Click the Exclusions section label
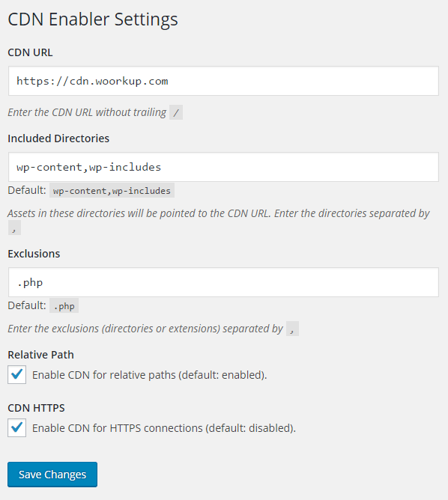Screen dimensions: 448x500 tap(34, 254)
